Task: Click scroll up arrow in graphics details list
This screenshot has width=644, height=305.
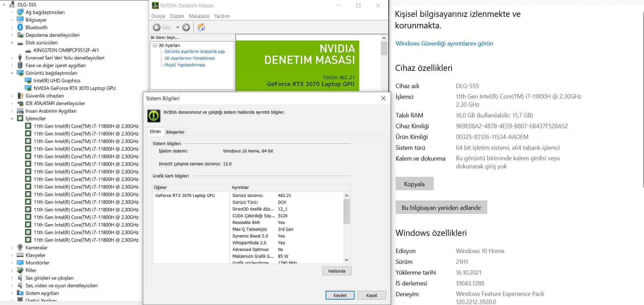Action: point(346,196)
